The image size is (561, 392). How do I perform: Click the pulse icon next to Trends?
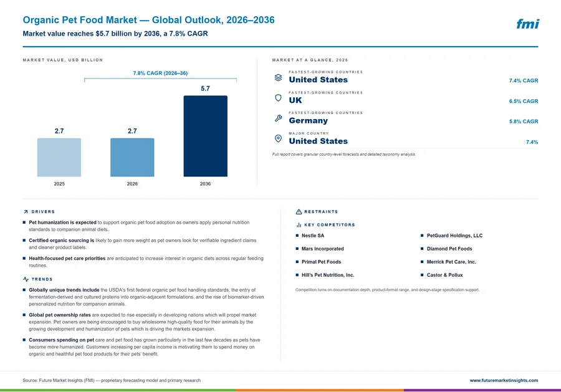tap(26, 279)
